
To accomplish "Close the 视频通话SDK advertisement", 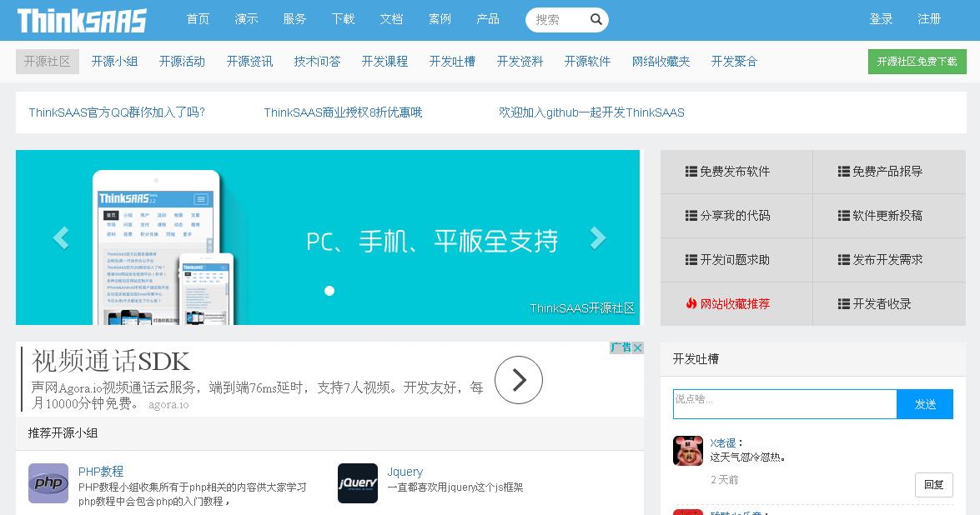I will [x=636, y=348].
